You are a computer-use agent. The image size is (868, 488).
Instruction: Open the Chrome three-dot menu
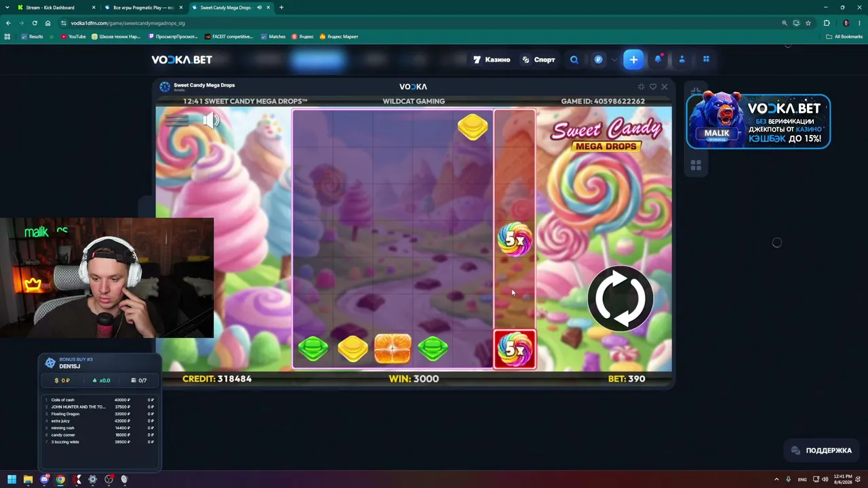[860, 23]
